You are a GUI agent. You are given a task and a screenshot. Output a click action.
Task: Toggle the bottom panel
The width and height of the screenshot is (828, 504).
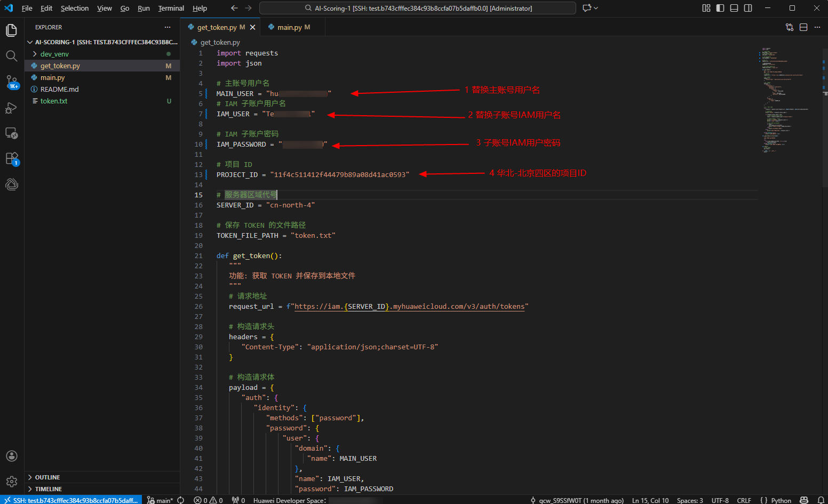tap(734, 8)
